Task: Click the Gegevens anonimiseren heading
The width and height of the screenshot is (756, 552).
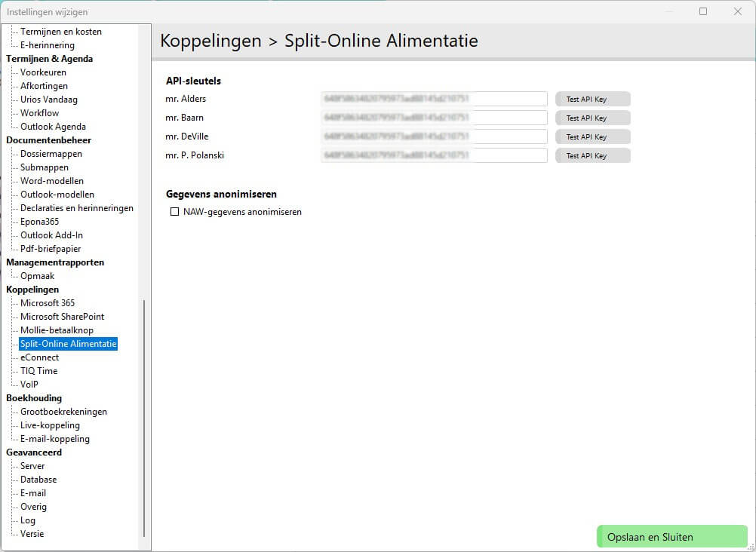Action: click(x=221, y=195)
